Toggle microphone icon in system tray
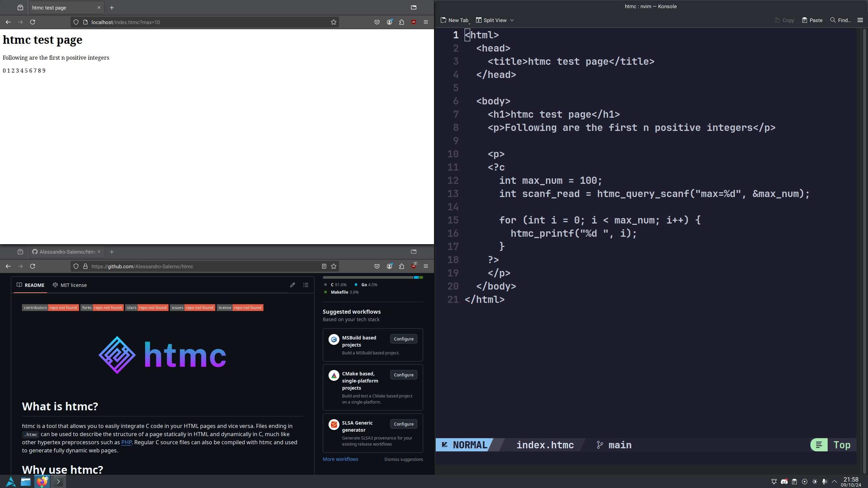This screenshot has height=488, width=868. coord(825,482)
